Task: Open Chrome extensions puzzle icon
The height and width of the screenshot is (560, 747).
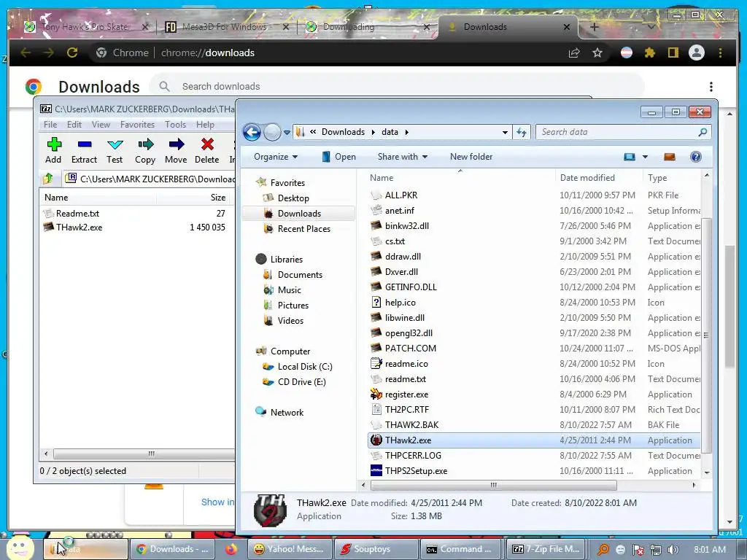Action: 649,52
